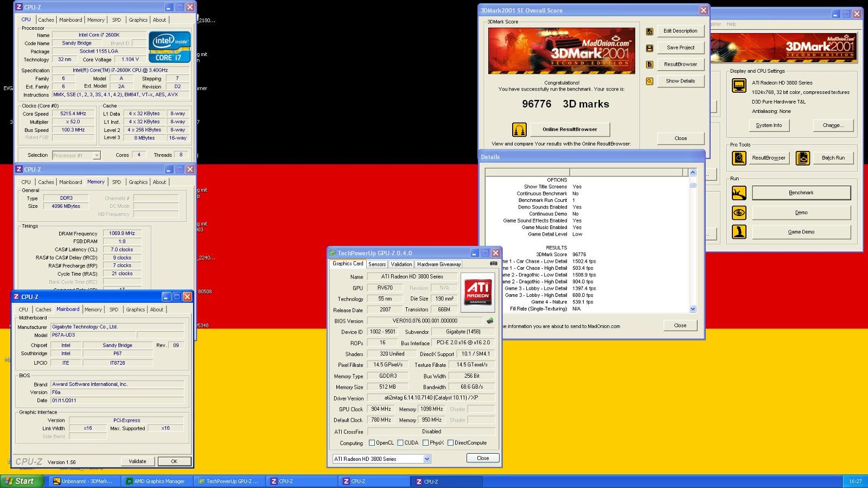Open the TechPowerUp GPU-Z taskbar item
The height and width of the screenshot is (488, 868).
229,481
